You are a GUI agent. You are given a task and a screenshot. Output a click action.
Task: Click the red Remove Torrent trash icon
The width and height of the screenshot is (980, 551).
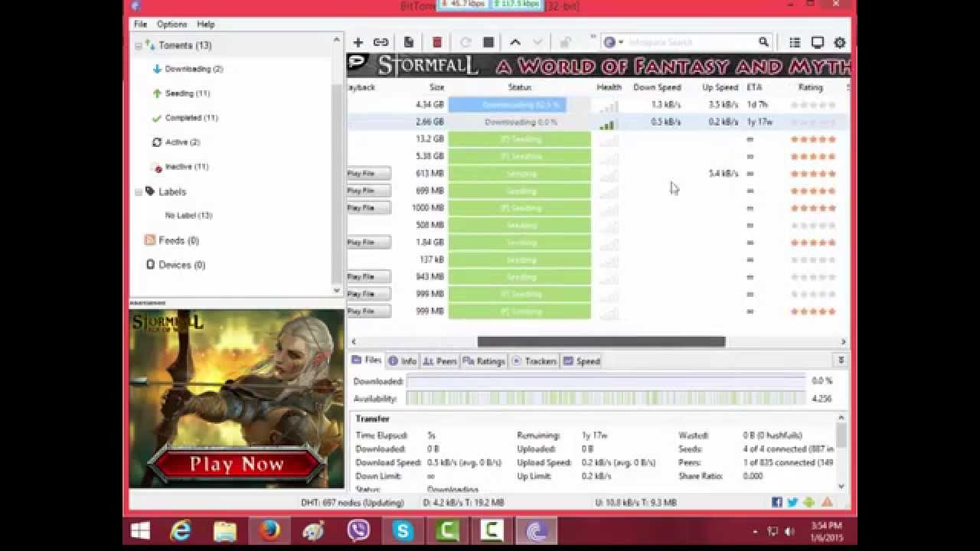[437, 42]
